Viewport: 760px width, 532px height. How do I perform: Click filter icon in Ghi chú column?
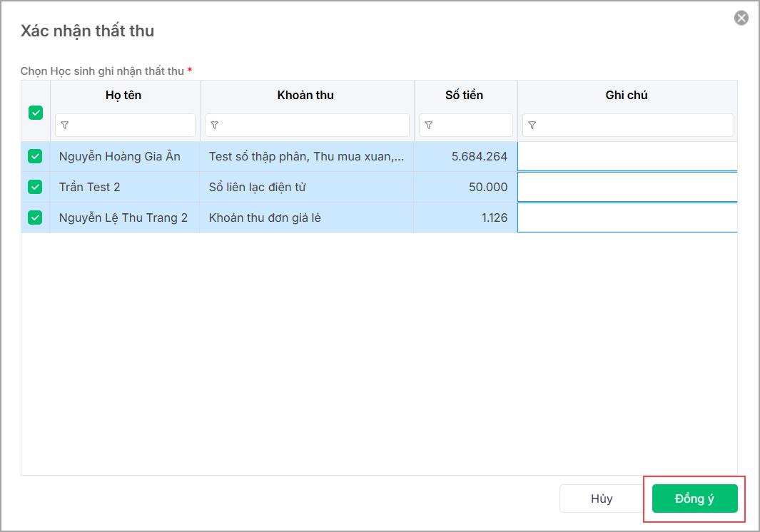tap(532, 126)
